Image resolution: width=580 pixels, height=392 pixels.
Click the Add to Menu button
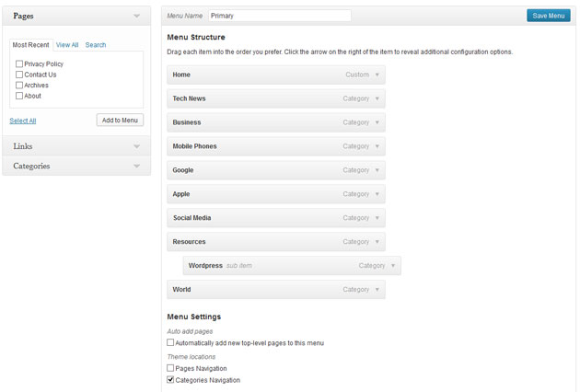[120, 121]
